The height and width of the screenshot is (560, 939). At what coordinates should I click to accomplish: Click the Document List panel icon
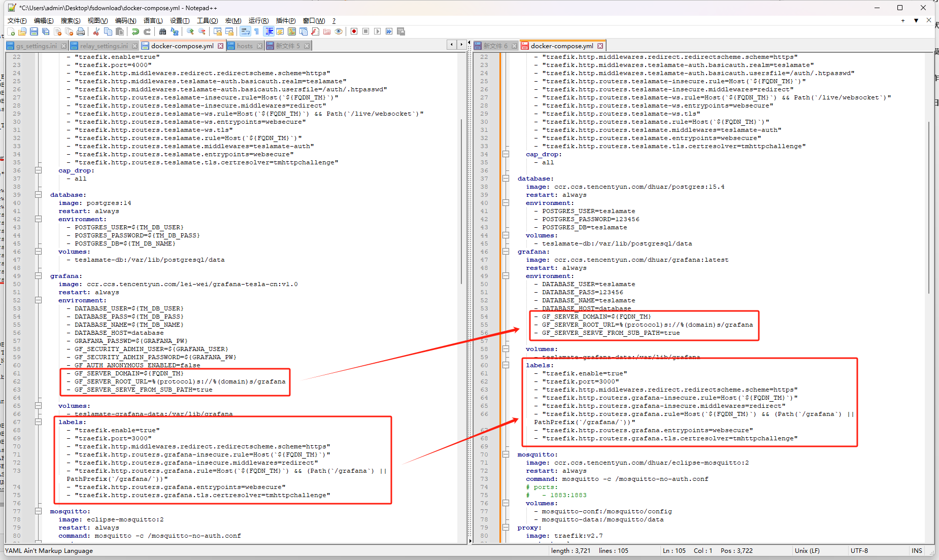[304, 31]
